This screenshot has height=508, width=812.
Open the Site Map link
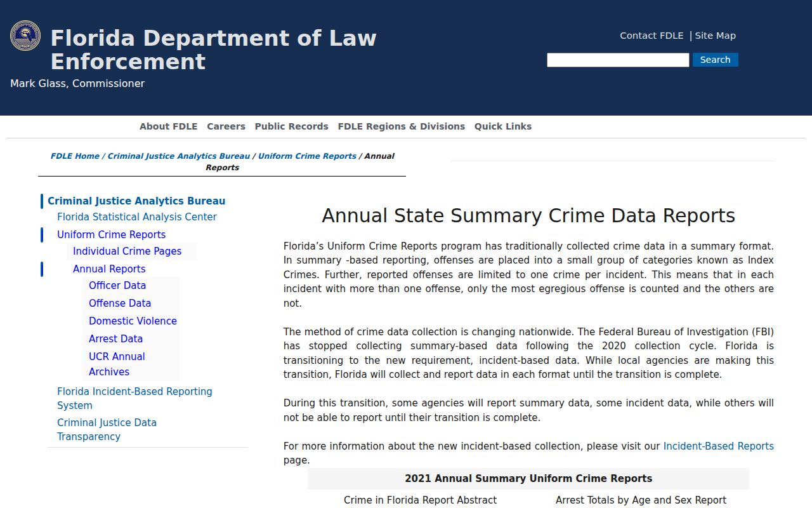tap(715, 36)
